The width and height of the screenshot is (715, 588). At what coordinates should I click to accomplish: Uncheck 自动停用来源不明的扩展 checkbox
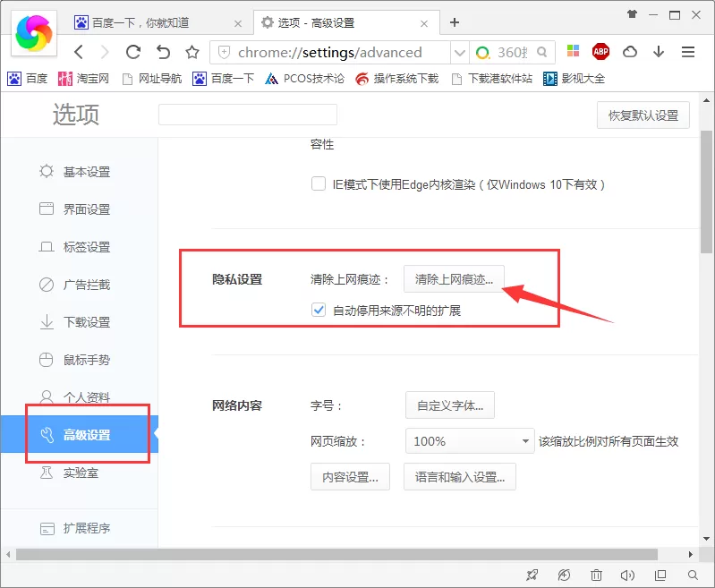319,311
